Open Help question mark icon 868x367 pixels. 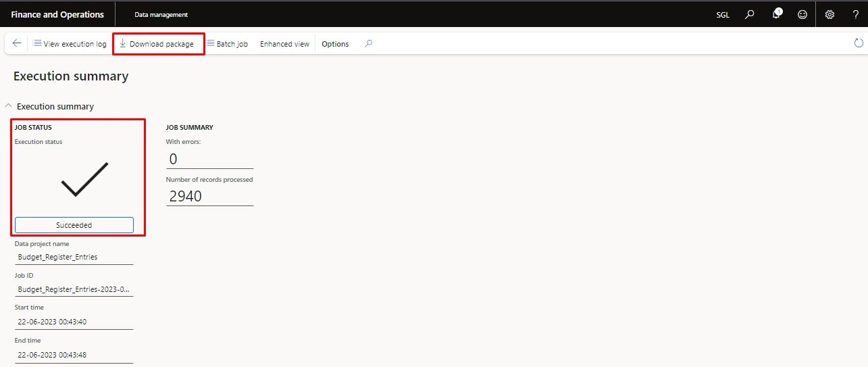[x=855, y=14]
